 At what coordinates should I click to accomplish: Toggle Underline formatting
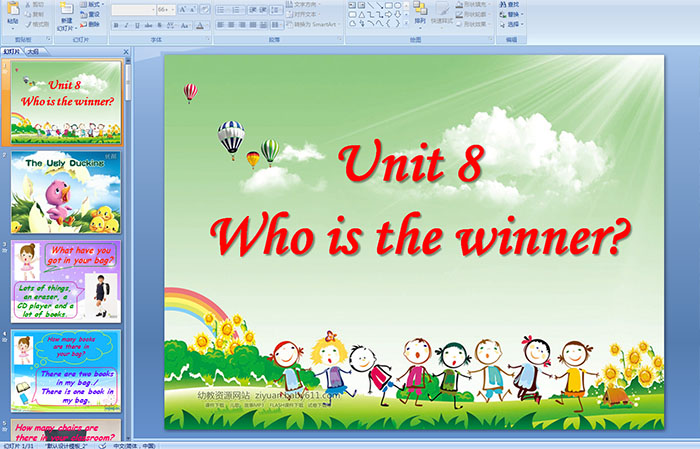138,25
